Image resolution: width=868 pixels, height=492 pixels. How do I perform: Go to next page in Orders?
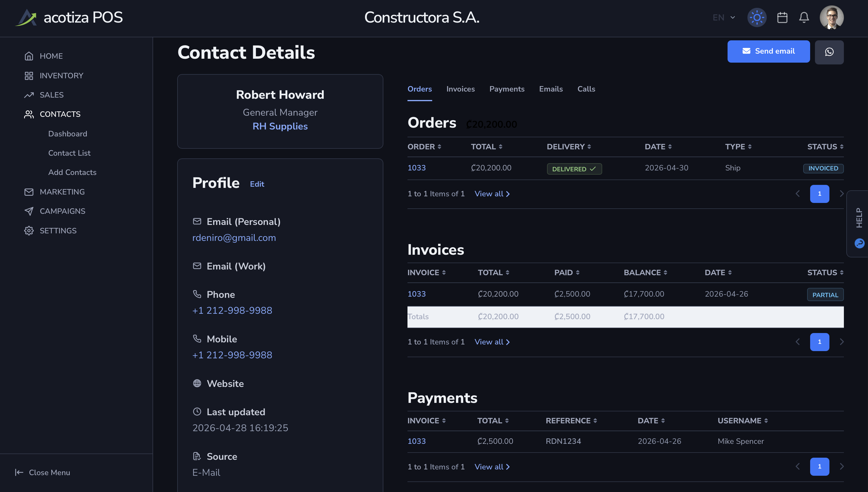[x=841, y=194]
